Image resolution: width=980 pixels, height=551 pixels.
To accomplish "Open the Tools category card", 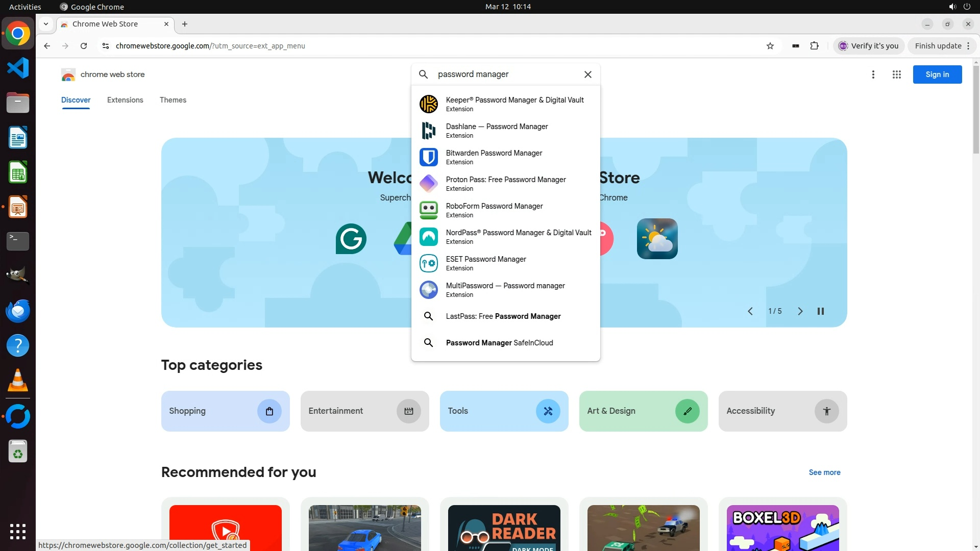I will pyautogui.click(x=504, y=411).
